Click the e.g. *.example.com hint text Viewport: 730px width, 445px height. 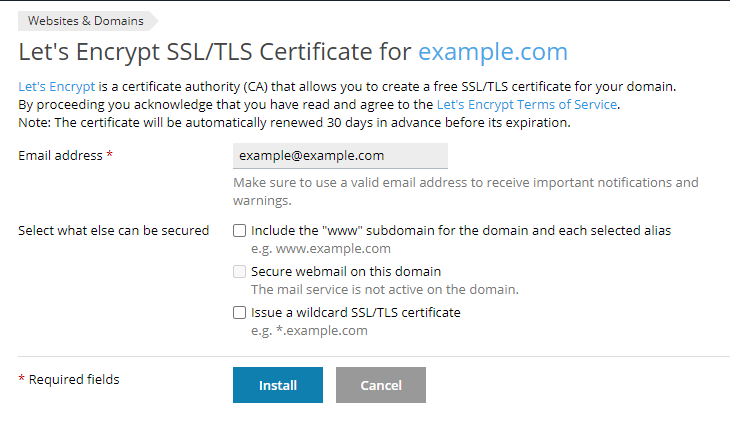coord(309,330)
